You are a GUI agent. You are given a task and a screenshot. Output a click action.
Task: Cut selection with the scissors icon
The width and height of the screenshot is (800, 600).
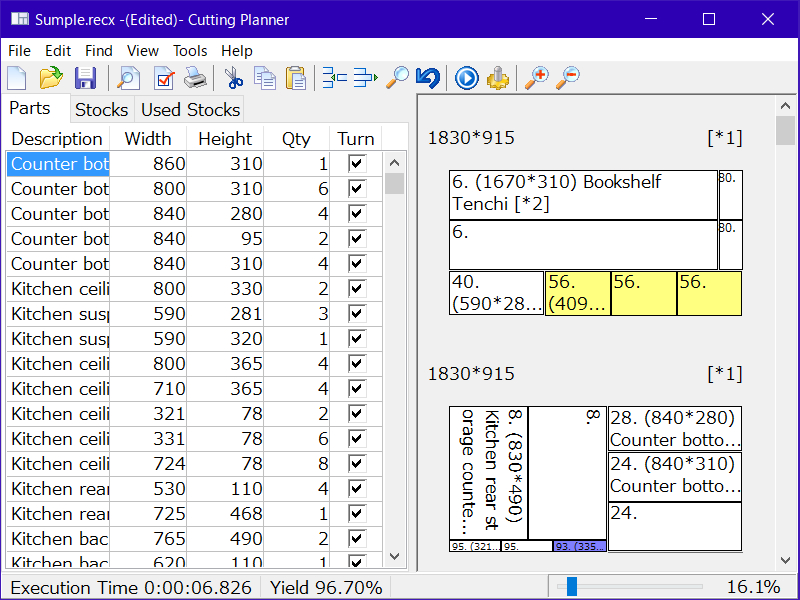click(x=234, y=78)
